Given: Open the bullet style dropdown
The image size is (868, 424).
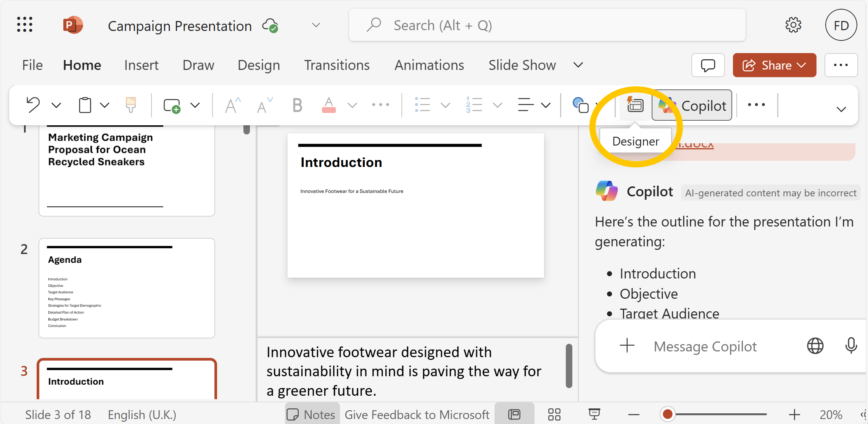Looking at the screenshot, I should [x=445, y=105].
